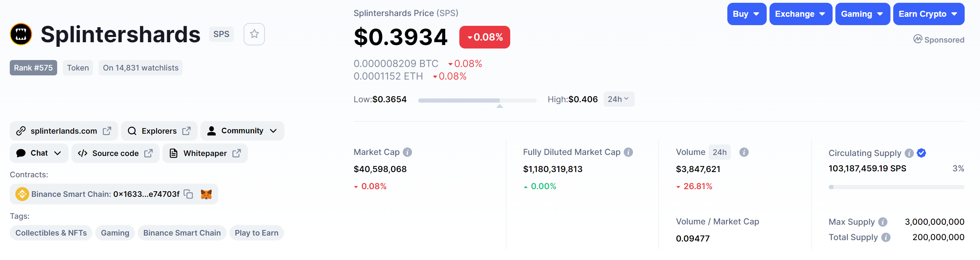Viewport: 980px width, 260px height.
Task: Show Volume info tooltip icon
Action: [744, 152]
